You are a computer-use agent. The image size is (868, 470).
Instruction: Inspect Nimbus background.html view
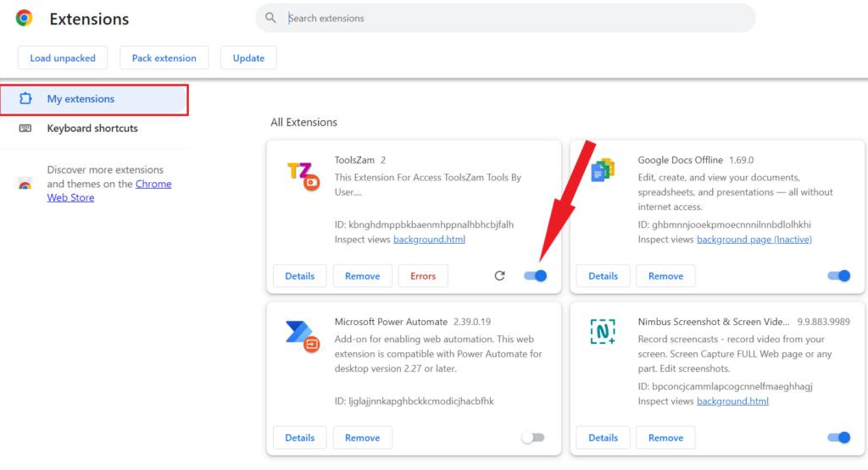(732, 401)
